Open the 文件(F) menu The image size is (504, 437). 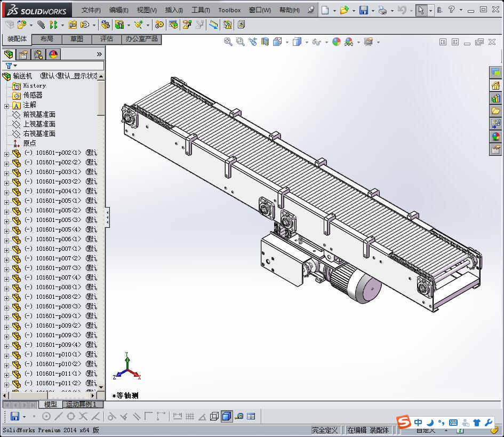pyautogui.click(x=91, y=10)
